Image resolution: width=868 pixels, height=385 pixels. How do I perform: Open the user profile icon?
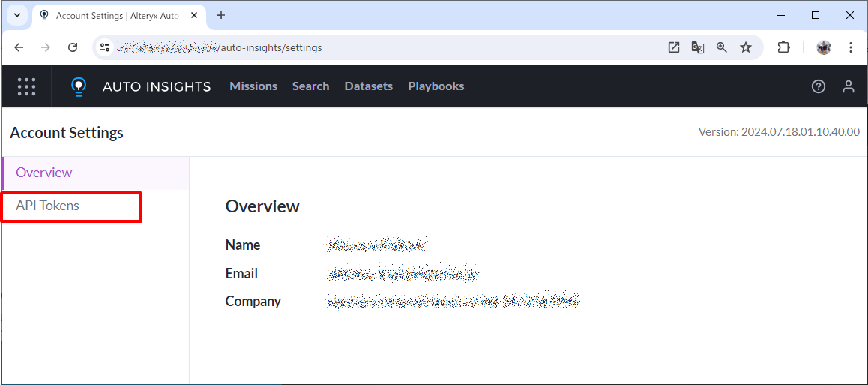[849, 86]
